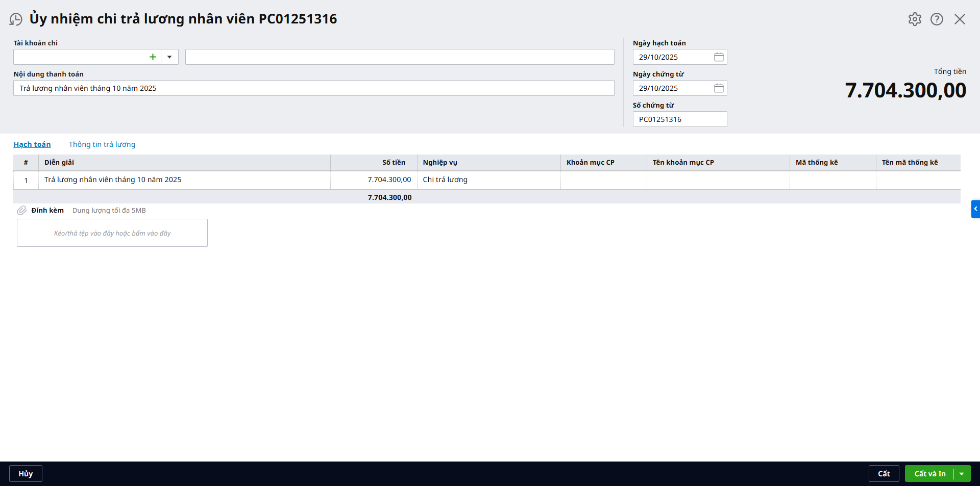Close the payment order form
980x486 pixels.
(x=960, y=19)
